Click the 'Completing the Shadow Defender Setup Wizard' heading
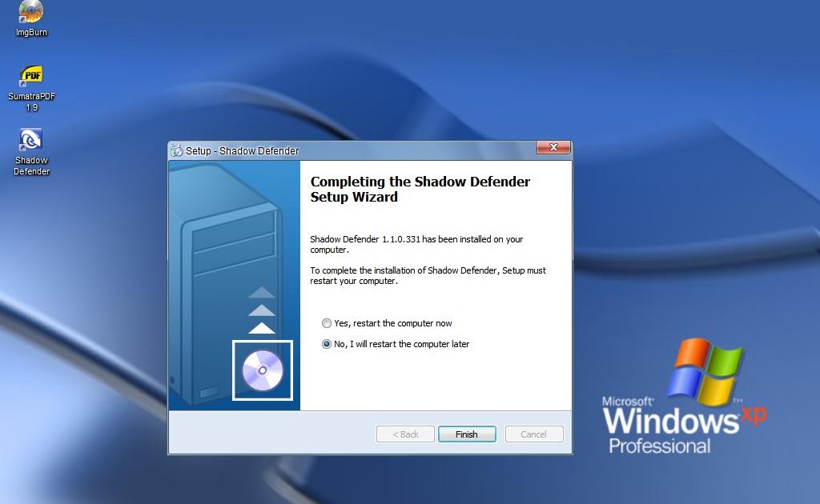This screenshot has width=820, height=504. point(420,189)
